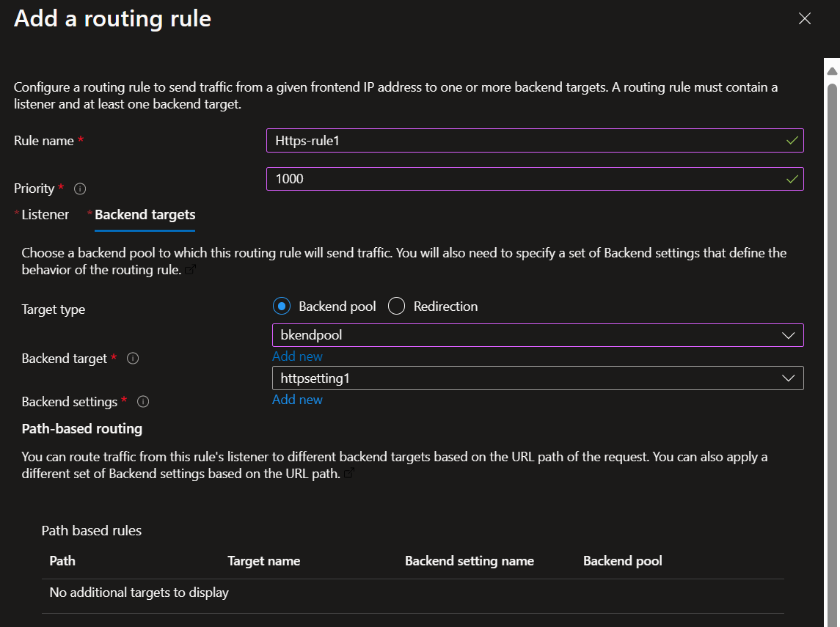Open the bkendpool backend target dropdown
840x627 pixels.
536,335
